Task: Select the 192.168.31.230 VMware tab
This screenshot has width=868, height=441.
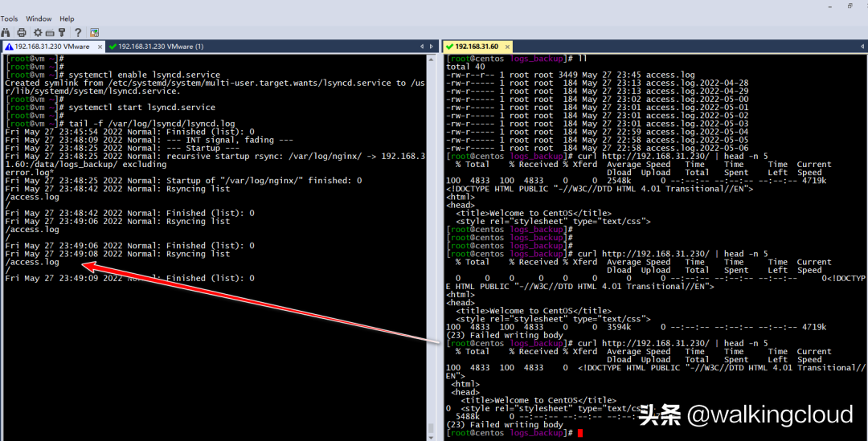Action: (51, 47)
